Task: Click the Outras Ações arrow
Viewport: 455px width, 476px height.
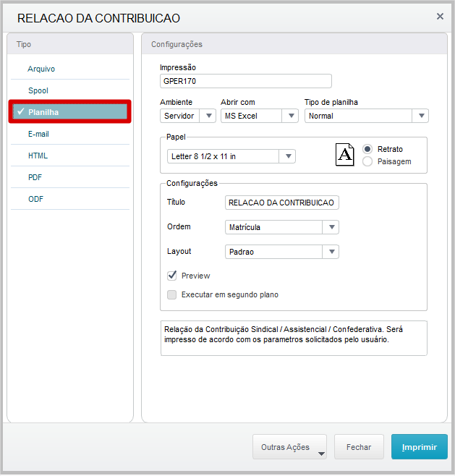Action: (x=321, y=454)
